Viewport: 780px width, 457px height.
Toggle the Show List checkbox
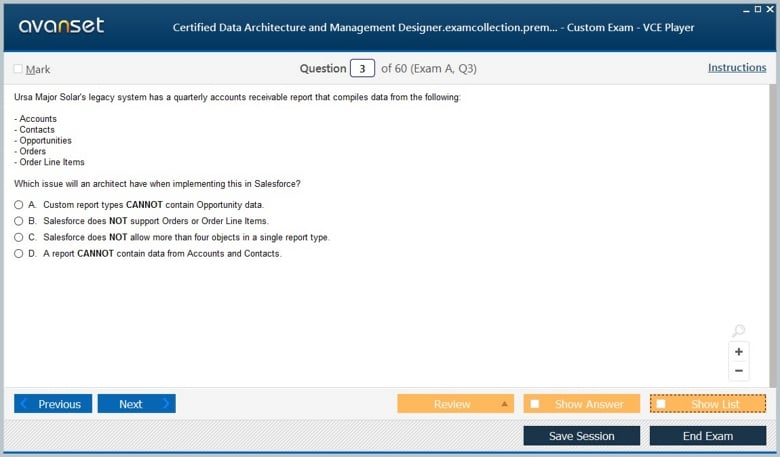(x=661, y=404)
